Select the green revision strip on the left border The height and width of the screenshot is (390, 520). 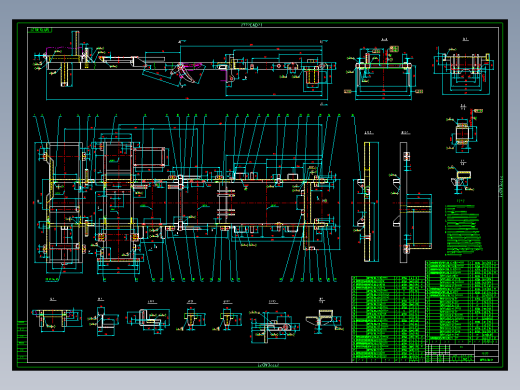coord(22,341)
